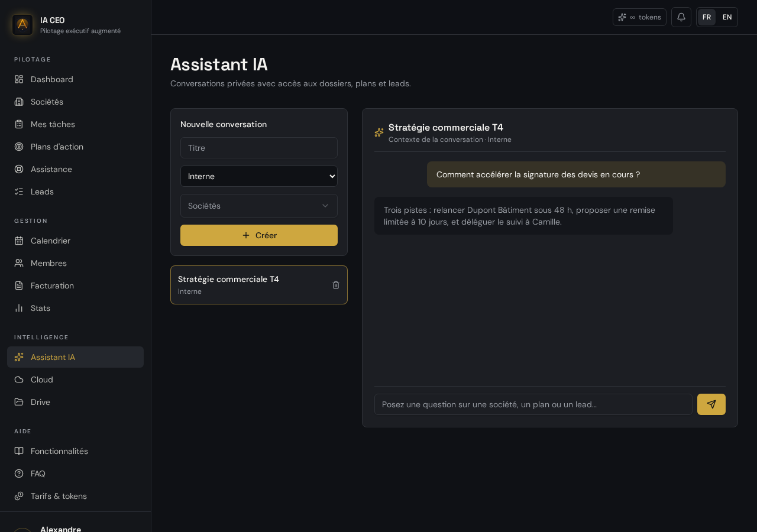Click the Plans d'action target icon
This screenshot has width=757, height=532.
19,147
